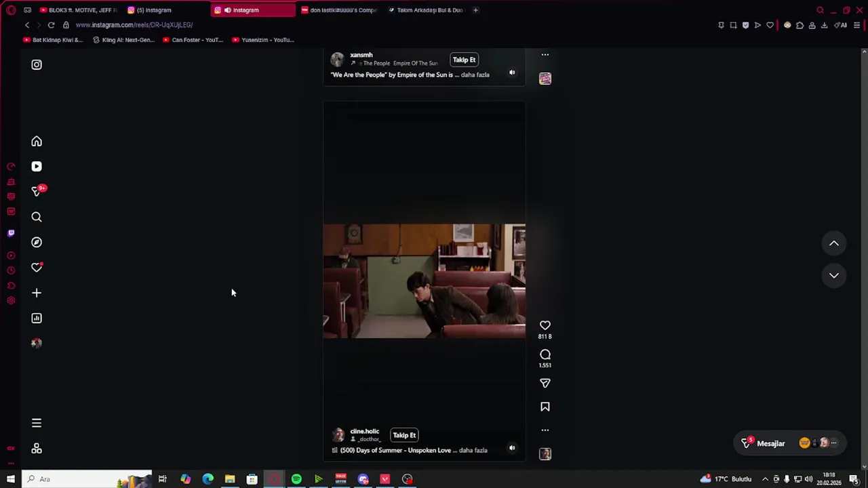Viewport: 868px width, 488px height.
Task: Open the cline.holic profile link
Action: tap(365, 432)
